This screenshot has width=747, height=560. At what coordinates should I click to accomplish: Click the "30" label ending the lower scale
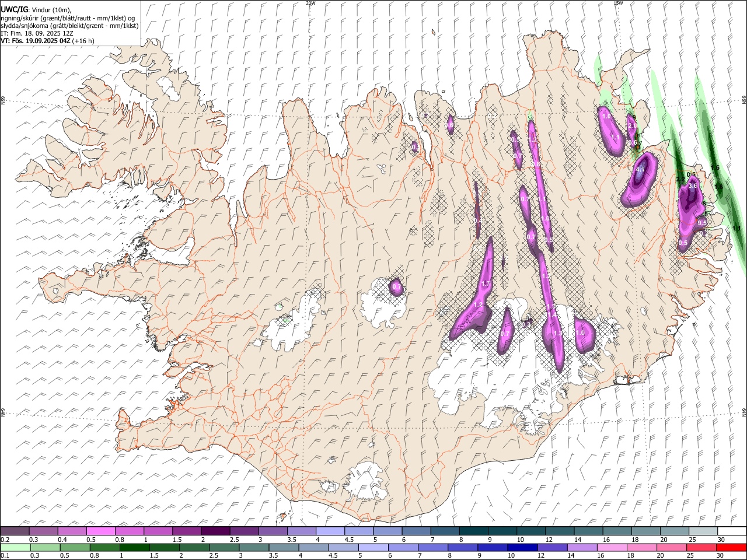tap(721, 556)
